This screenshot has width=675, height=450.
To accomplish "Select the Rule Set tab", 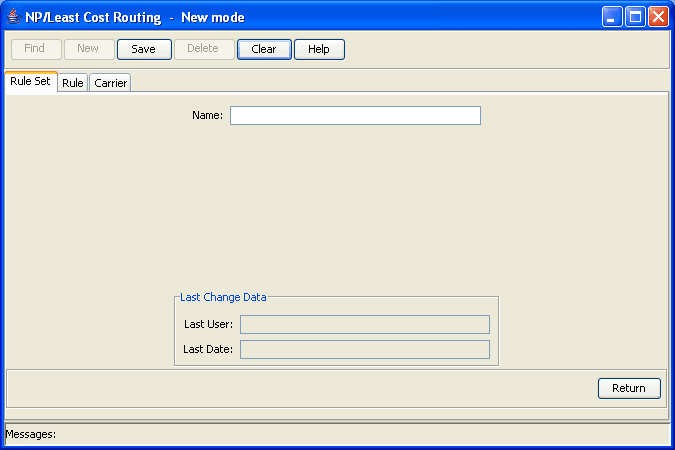I will coord(31,81).
